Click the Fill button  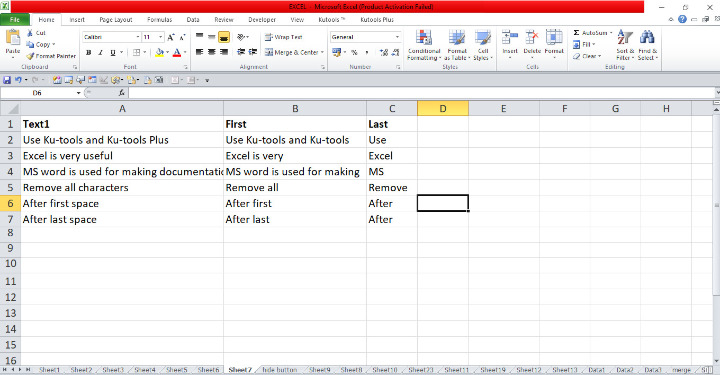click(x=584, y=45)
